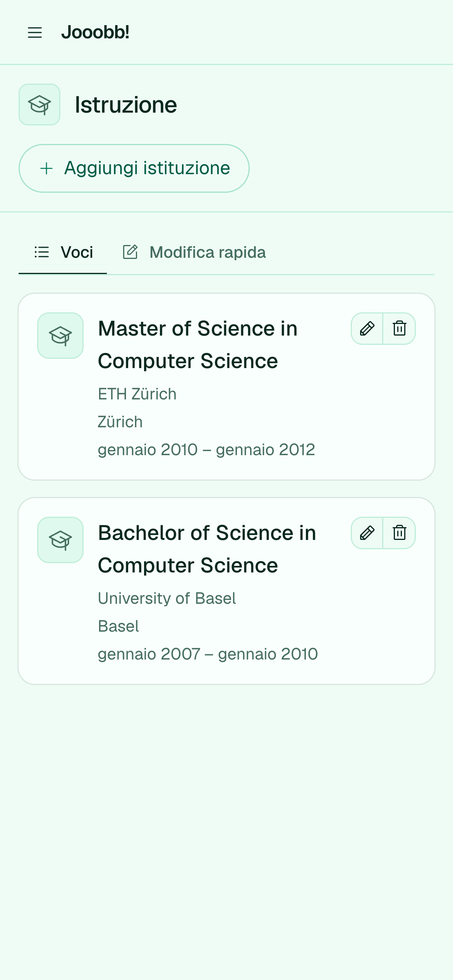Click the pencil-square icon of Modifica rapida
This screenshot has height=980, width=453.
tap(130, 252)
